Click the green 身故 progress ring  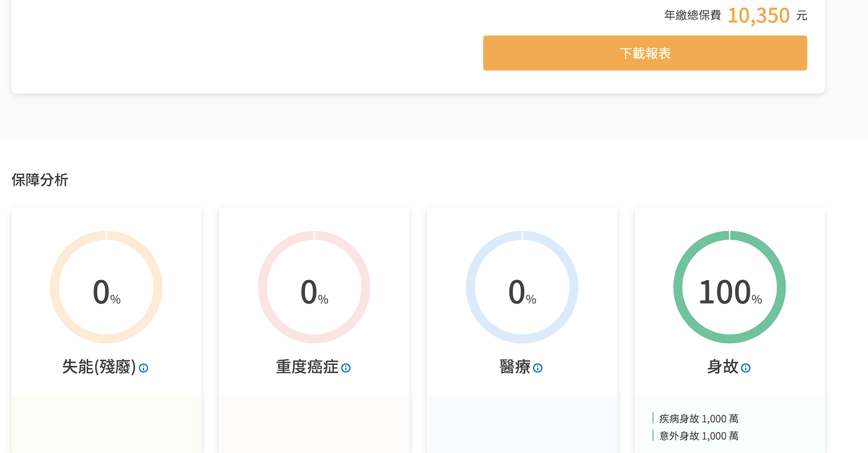click(678, 287)
